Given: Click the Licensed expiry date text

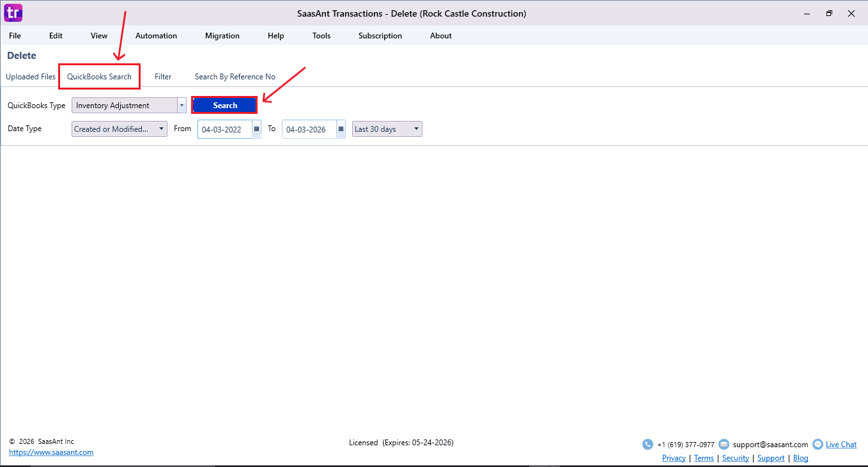Looking at the screenshot, I should click(401, 443).
